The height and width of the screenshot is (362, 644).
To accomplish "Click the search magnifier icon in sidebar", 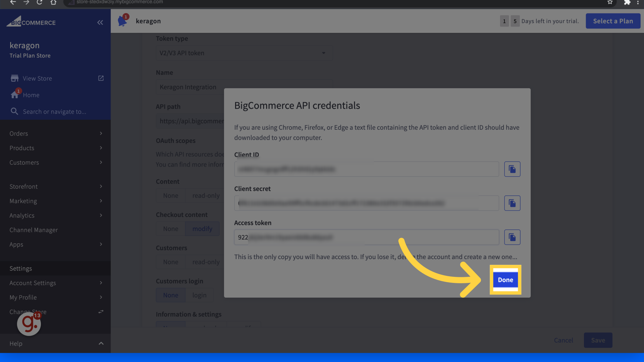I will pyautogui.click(x=14, y=111).
